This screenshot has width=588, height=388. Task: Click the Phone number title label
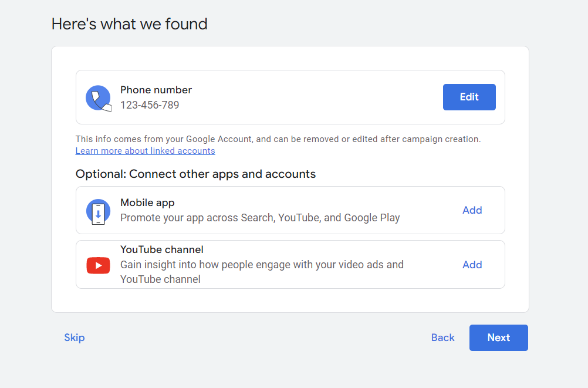click(156, 90)
